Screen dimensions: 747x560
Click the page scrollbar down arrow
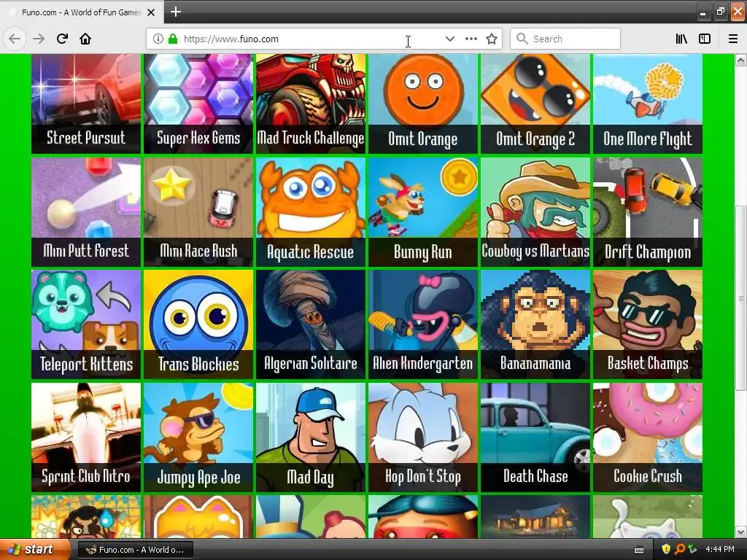741,532
